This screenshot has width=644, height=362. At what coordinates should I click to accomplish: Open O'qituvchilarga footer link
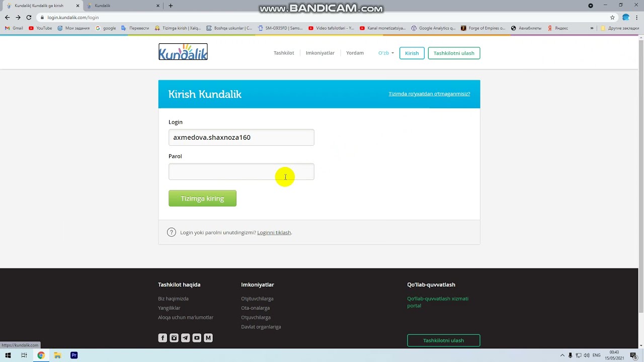click(257, 299)
